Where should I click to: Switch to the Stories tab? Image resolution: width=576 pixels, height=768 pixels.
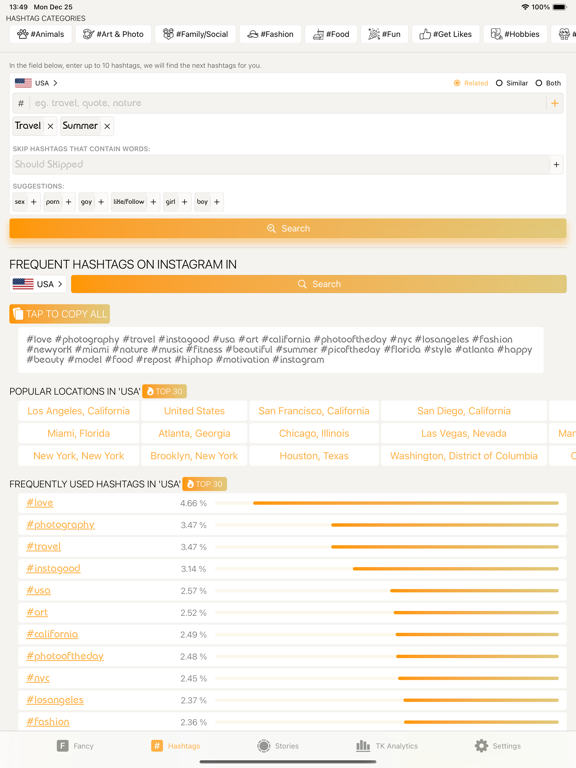click(278, 746)
